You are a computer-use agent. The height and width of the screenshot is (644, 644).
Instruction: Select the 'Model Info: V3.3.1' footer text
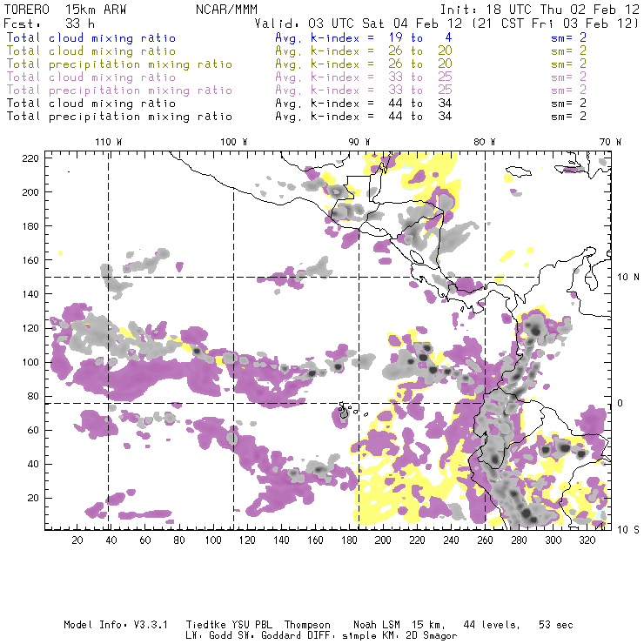[116, 625]
